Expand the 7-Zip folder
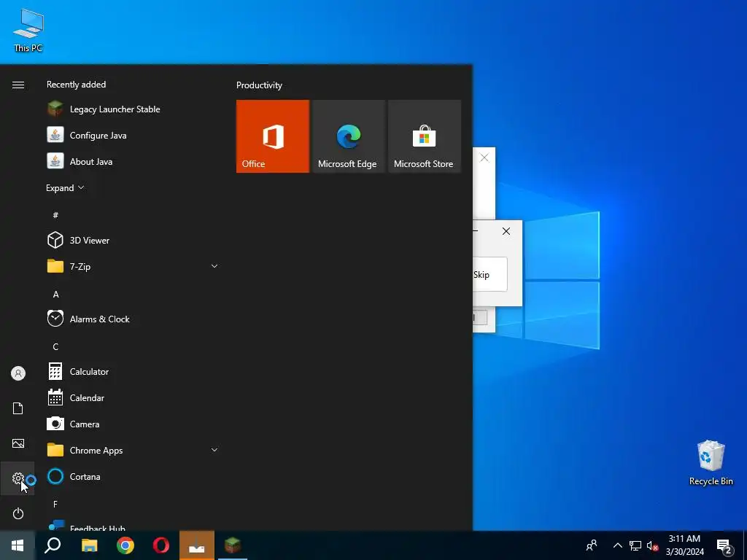Image resolution: width=747 pixels, height=560 pixels. [x=133, y=266]
